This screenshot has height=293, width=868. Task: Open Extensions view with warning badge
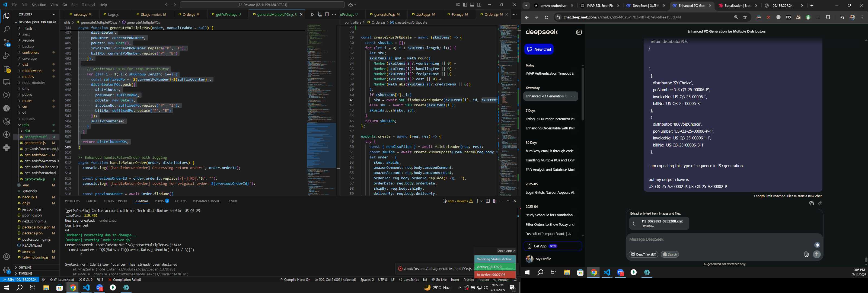click(x=7, y=69)
